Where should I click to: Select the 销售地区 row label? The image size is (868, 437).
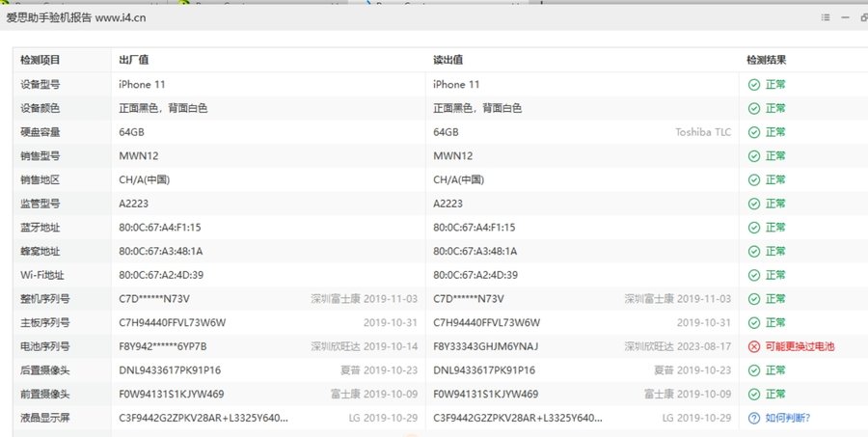pos(41,180)
